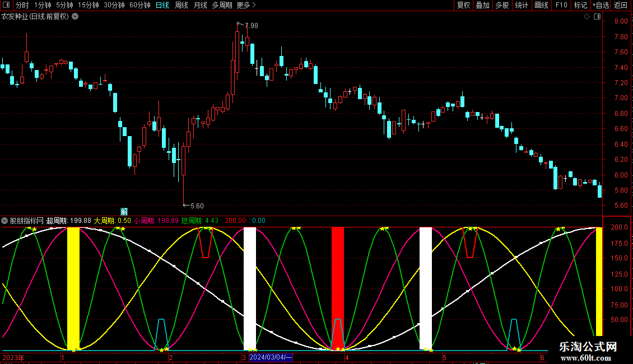Select the 60分钟 period
The height and width of the screenshot is (364, 633).
coord(140,5)
